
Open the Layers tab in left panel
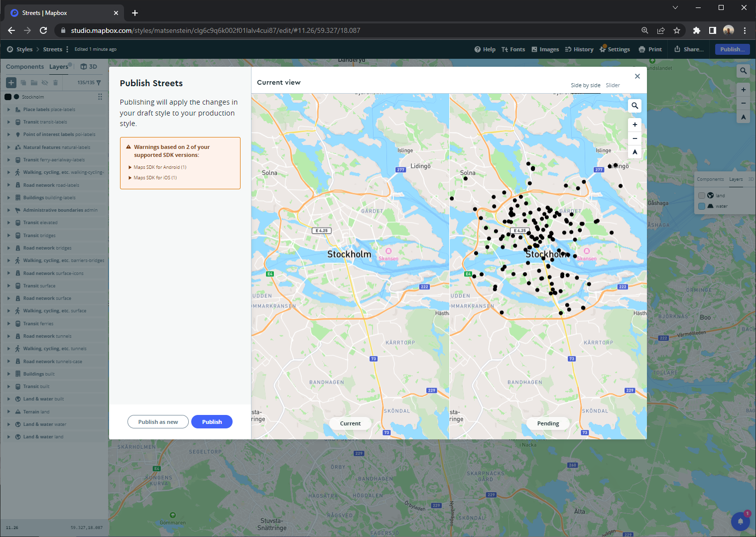(x=59, y=67)
